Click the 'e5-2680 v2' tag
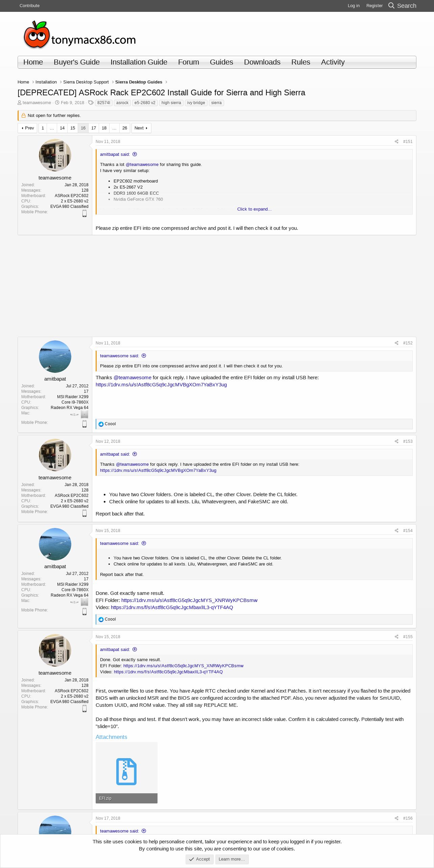The width and height of the screenshot is (434, 868). tap(145, 103)
